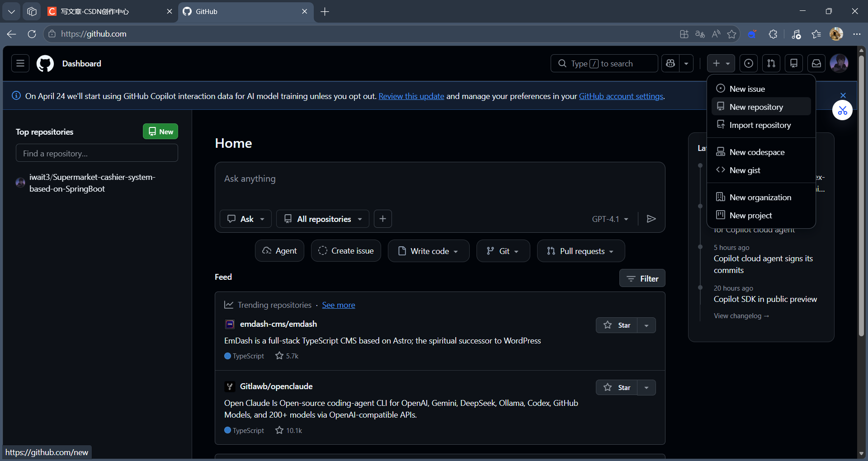Open the Copilot chat icon
The width and height of the screenshot is (868, 461).
tap(670, 63)
